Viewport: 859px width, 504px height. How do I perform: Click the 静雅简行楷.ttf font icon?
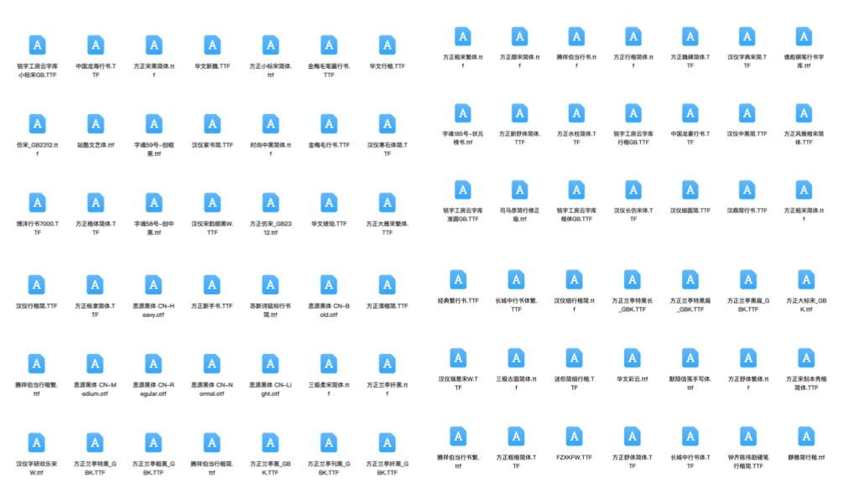[x=804, y=436]
